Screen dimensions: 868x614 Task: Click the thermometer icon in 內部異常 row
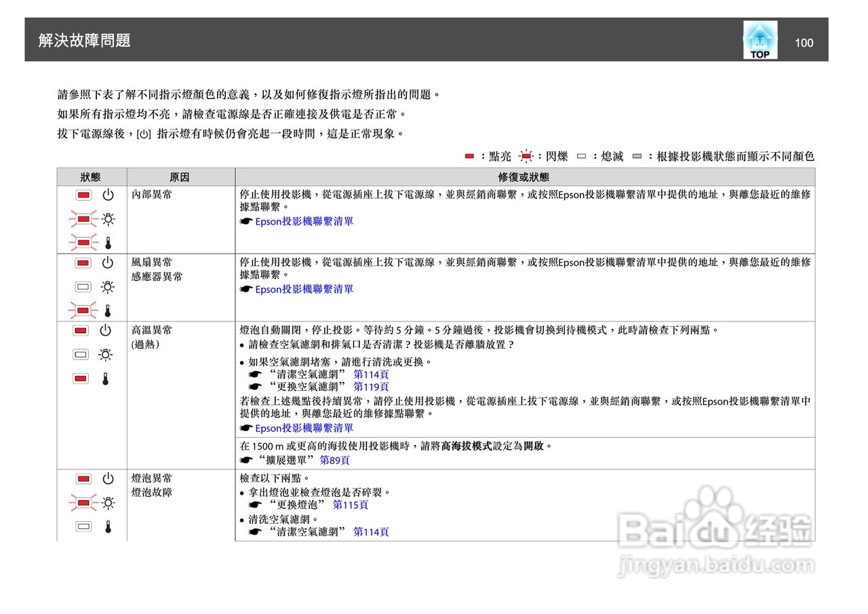pyautogui.click(x=107, y=242)
